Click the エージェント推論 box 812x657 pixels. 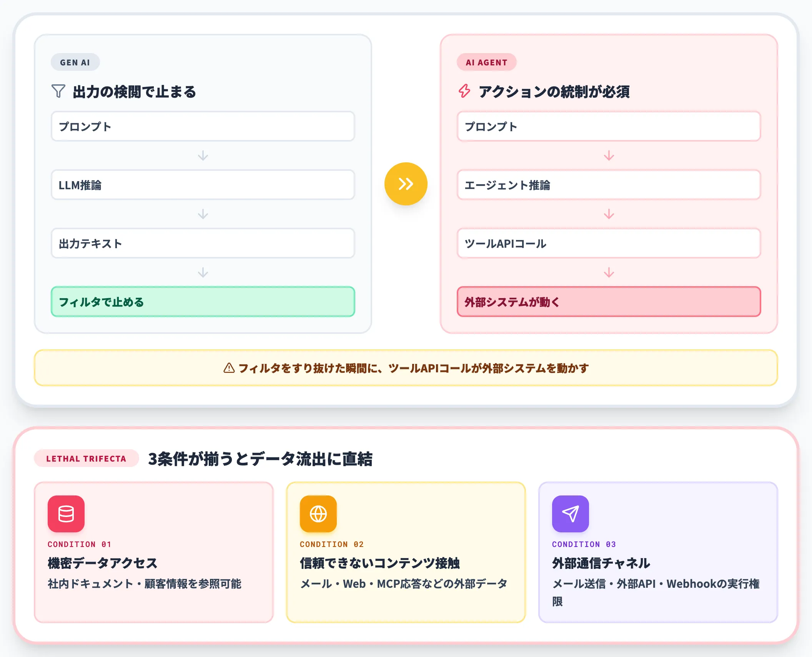(x=609, y=185)
